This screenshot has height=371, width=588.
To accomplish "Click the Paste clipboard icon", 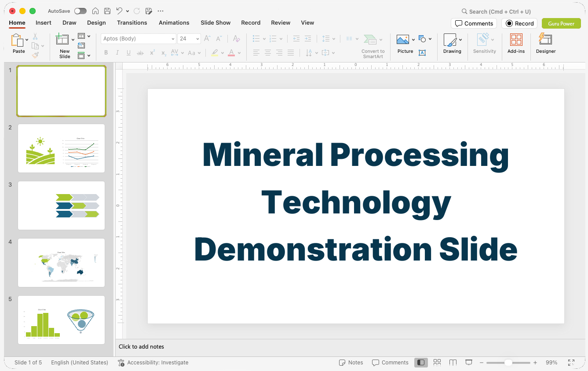I will point(17,40).
